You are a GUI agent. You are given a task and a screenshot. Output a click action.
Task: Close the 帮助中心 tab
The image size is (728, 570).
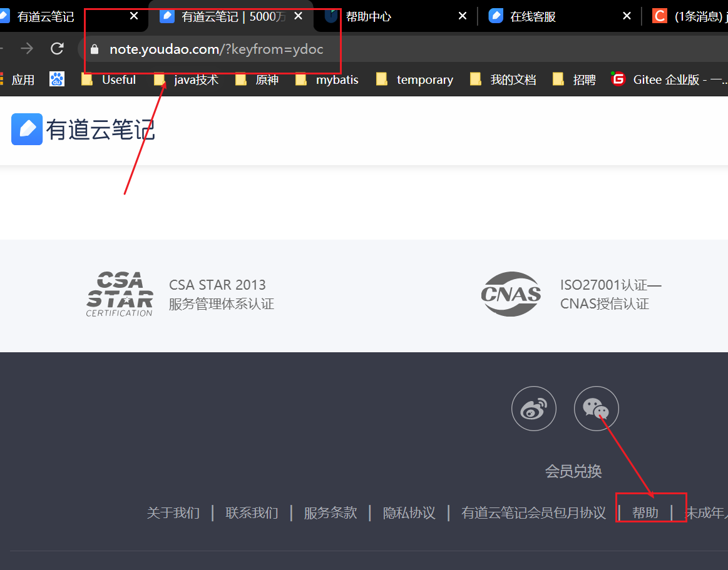[x=463, y=16]
